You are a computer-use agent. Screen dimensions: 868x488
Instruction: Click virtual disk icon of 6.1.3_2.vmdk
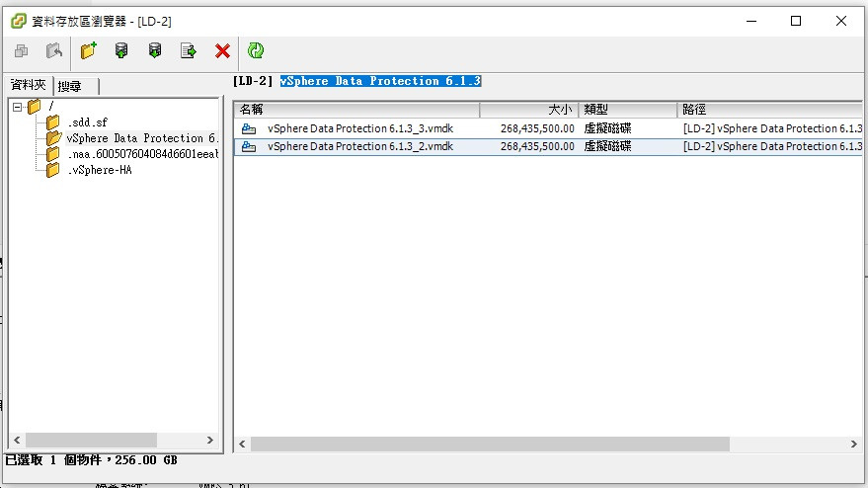pyautogui.click(x=249, y=146)
